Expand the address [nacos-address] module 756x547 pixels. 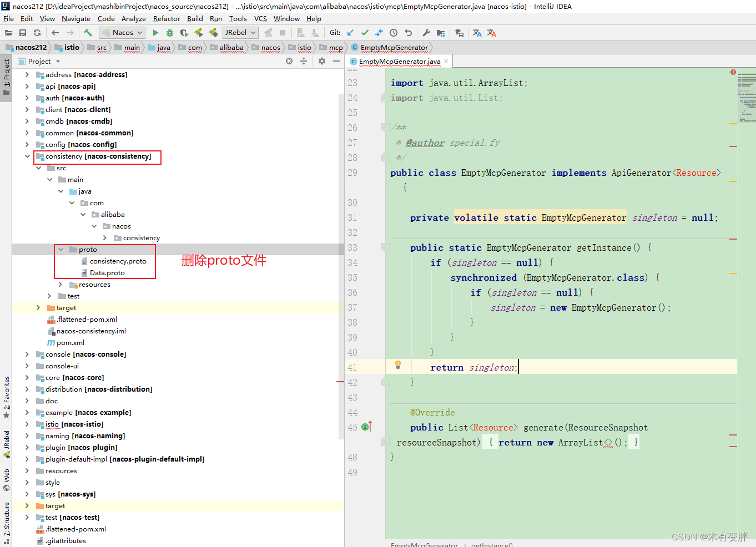[27, 74]
